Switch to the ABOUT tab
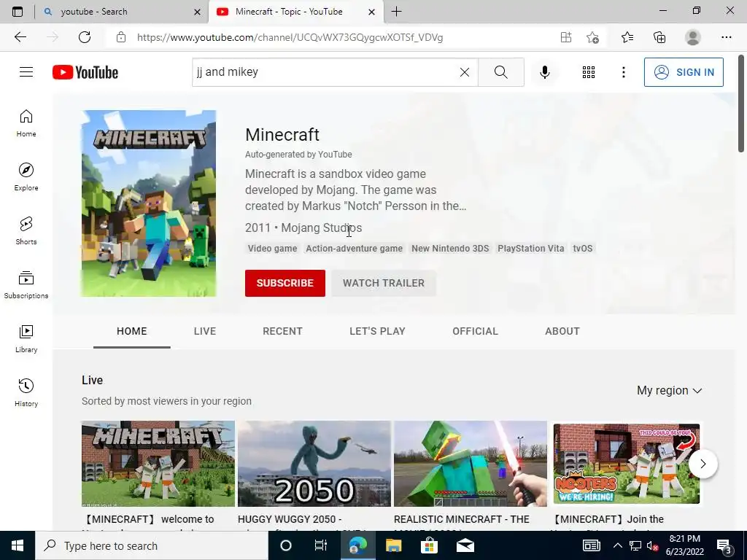This screenshot has height=560, width=747. (562, 331)
